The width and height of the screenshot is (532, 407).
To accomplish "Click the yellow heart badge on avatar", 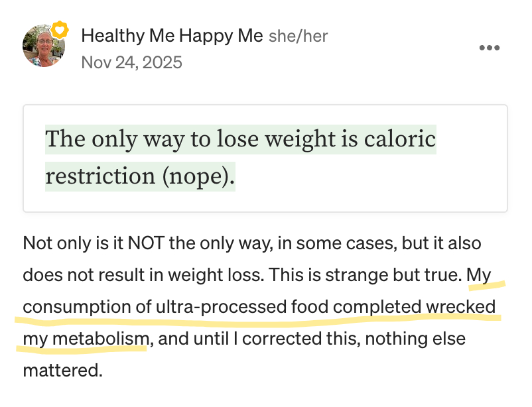I will click(60, 30).
